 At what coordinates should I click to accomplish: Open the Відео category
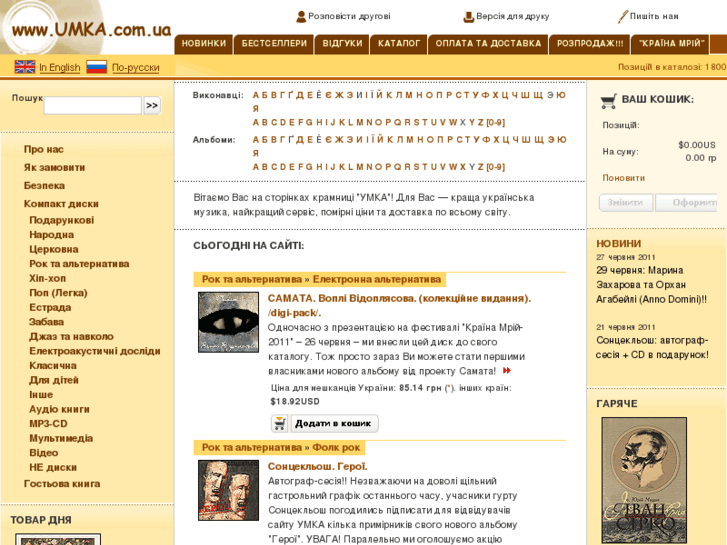[44, 453]
